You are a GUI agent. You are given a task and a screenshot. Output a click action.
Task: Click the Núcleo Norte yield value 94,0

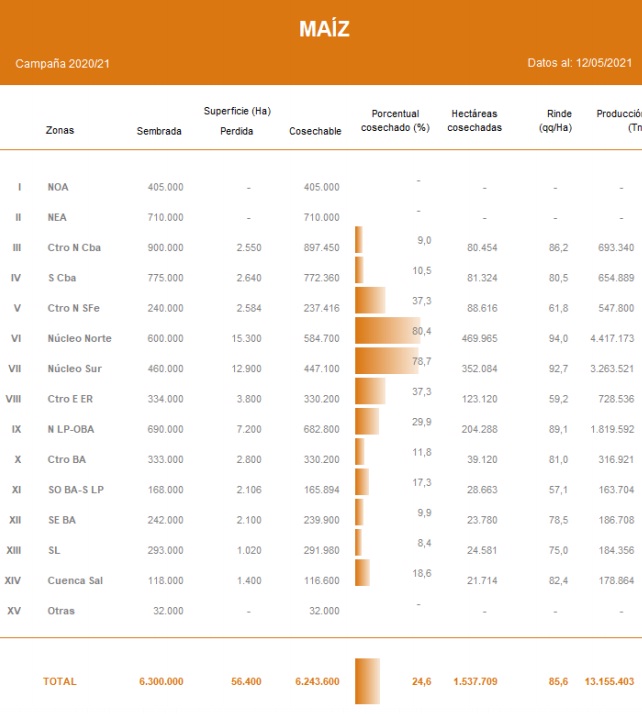(x=559, y=338)
